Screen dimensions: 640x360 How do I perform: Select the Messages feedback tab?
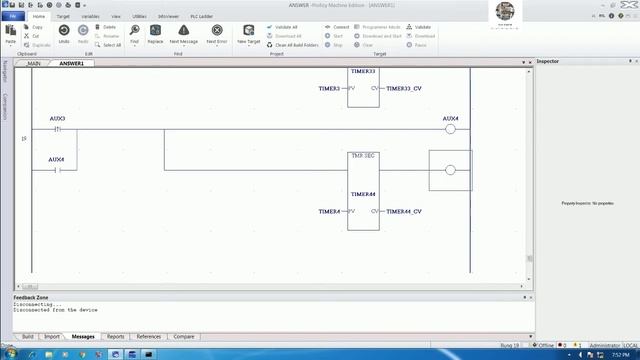83,337
